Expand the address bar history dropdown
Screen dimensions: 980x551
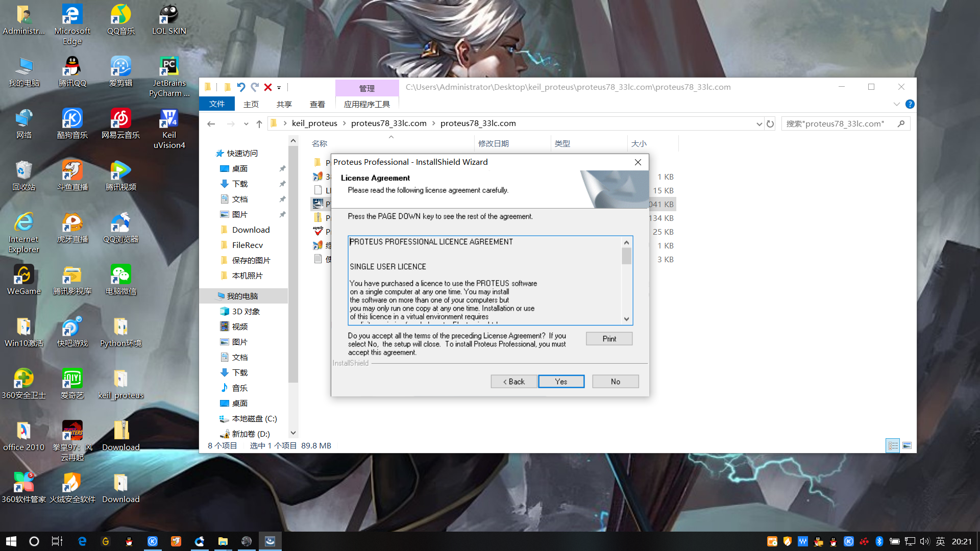759,123
